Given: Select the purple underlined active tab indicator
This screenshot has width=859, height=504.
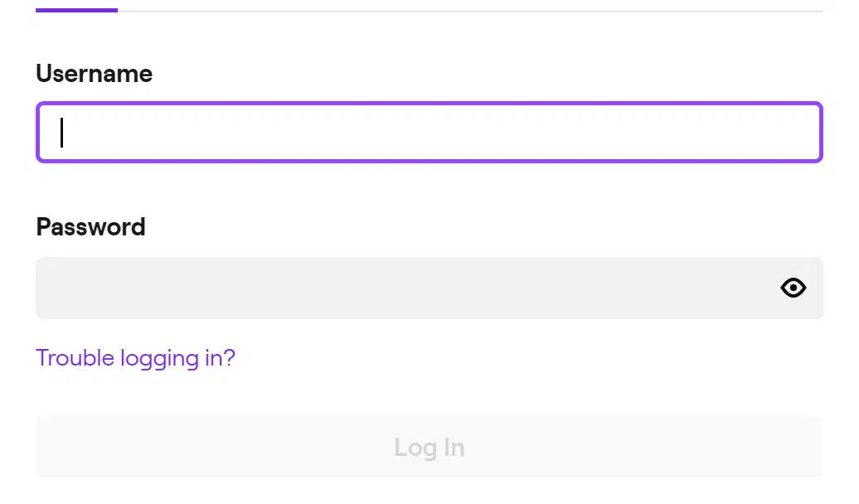Looking at the screenshot, I should point(76,10).
